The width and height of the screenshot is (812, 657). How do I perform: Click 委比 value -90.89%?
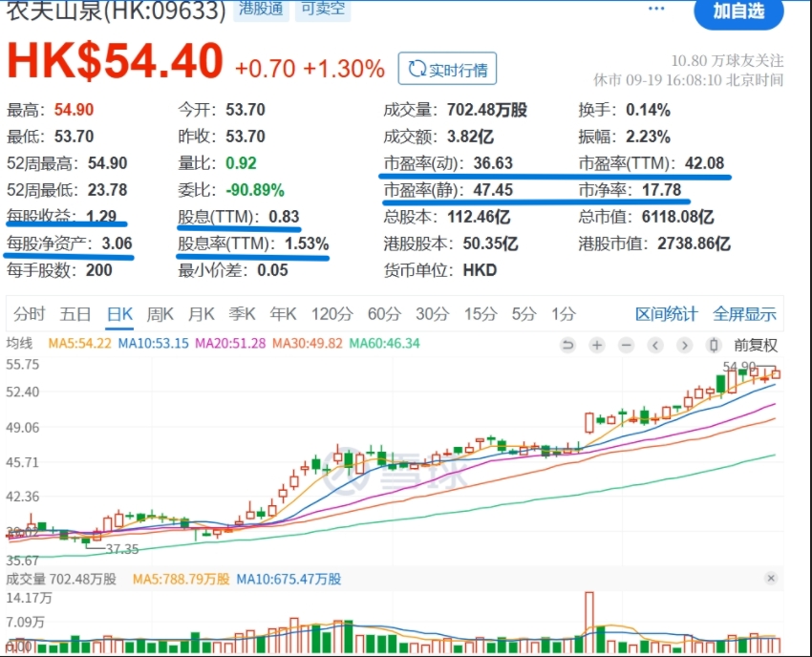point(255,190)
